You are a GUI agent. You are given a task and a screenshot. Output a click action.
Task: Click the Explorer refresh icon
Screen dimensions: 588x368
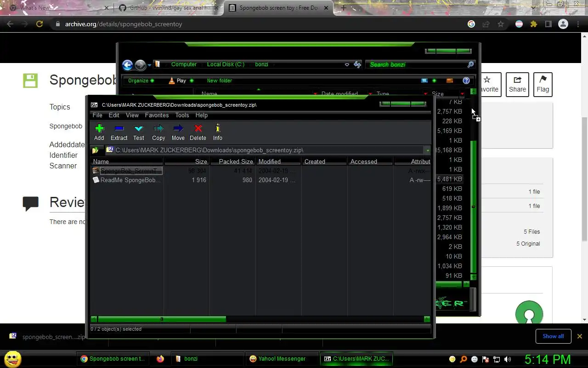(357, 65)
